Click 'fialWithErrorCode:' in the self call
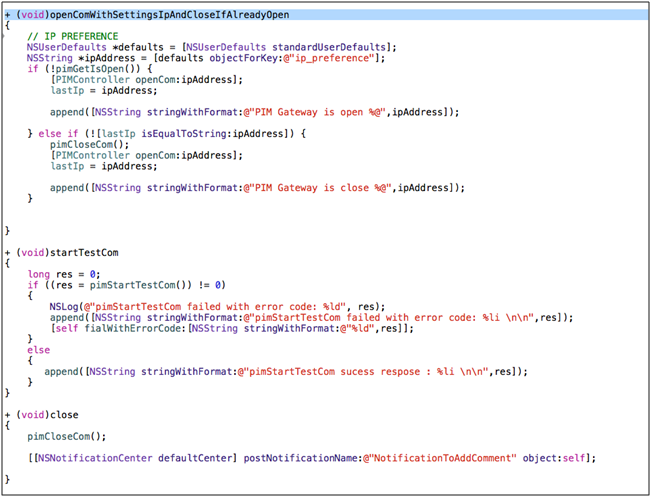The height and width of the screenshot is (498, 651). click(135, 328)
